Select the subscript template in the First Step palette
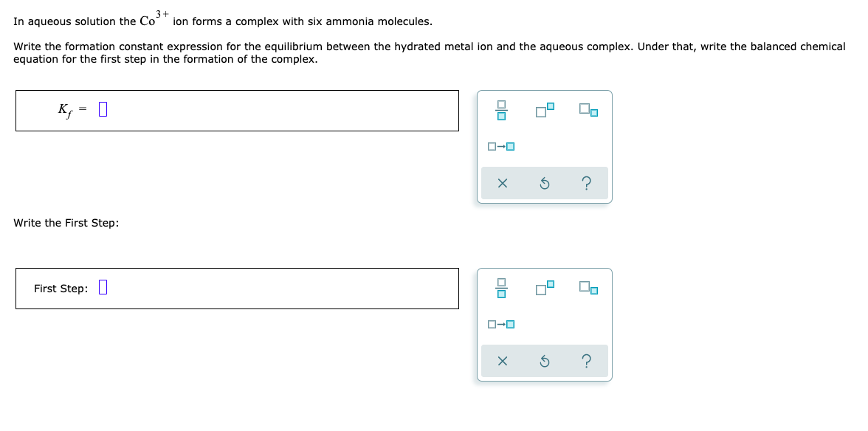 point(587,289)
